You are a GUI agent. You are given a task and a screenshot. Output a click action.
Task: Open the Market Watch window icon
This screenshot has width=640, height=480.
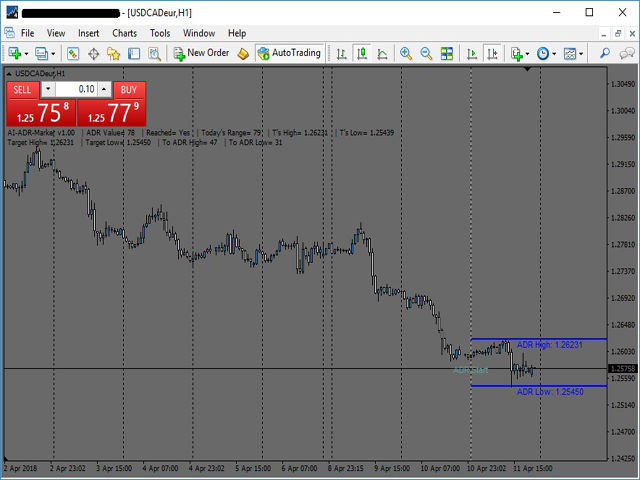coord(73,53)
